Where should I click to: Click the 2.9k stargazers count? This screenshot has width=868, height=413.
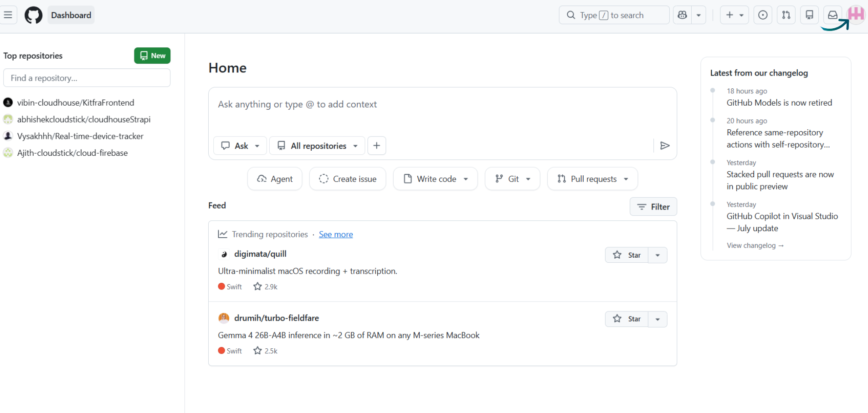point(265,287)
